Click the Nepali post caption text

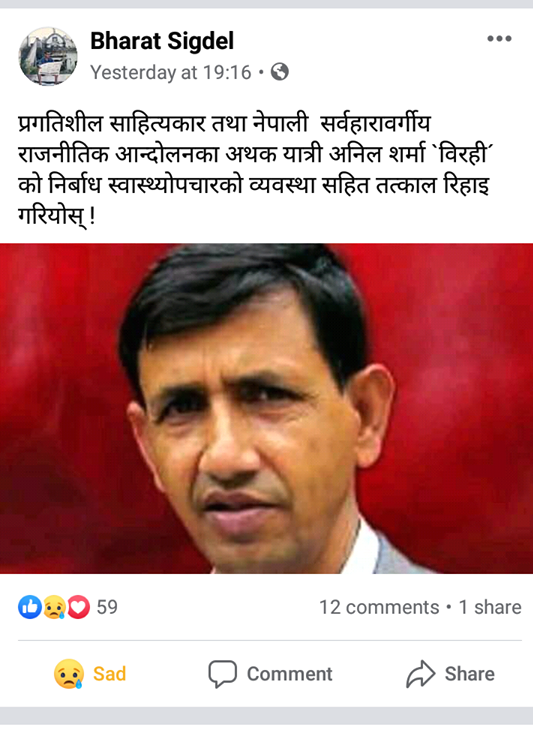(254, 169)
